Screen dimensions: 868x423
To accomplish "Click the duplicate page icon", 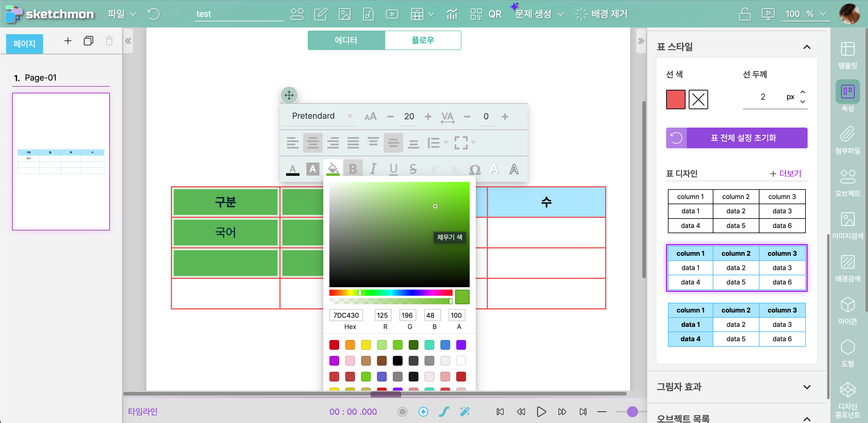I will coord(88,41).
